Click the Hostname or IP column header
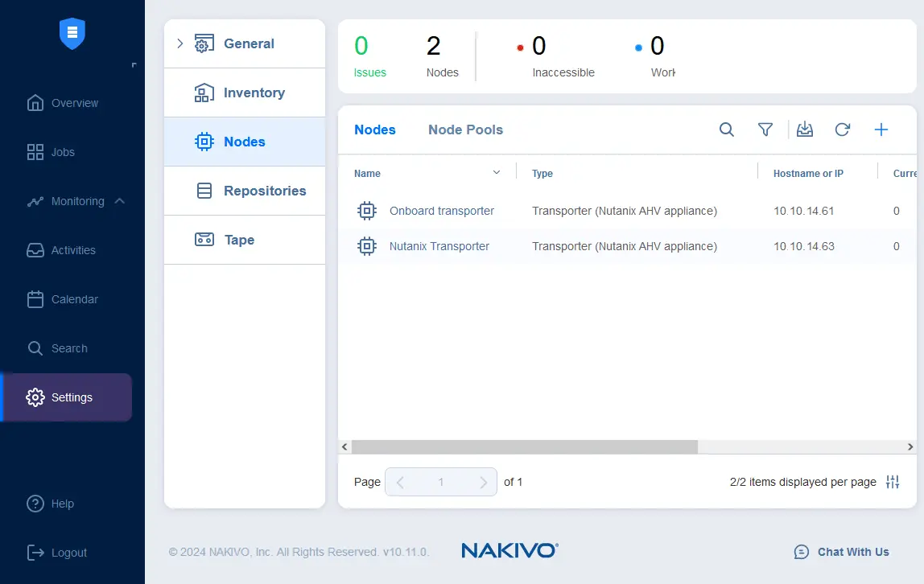This screenshot has width=924, height=584. point(808,174)
